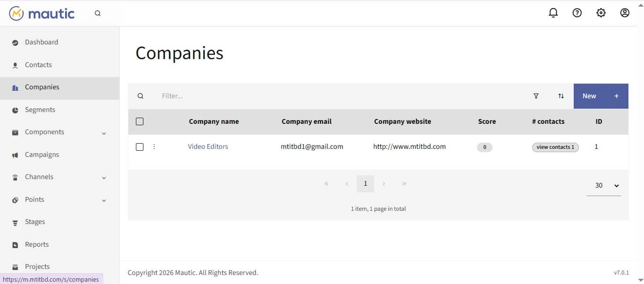Open the sort order icon
Screen dimensions: 644x284
click(x=561, y=96)
